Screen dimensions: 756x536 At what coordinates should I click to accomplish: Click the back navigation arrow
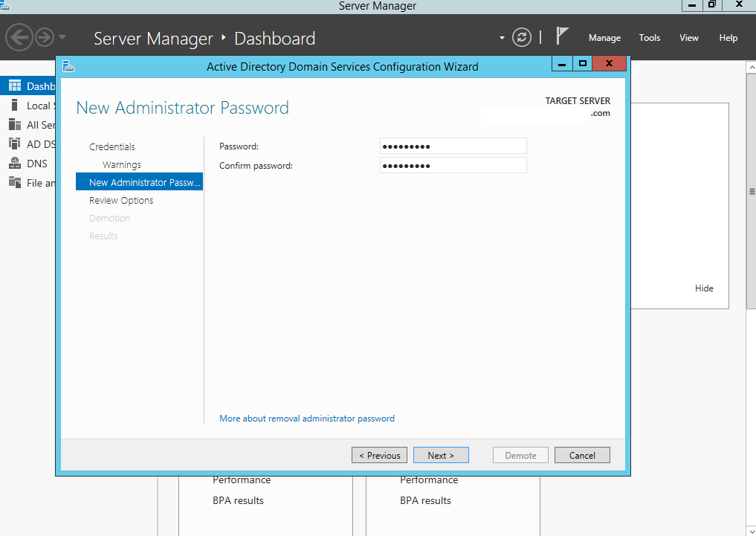[x=20, y=37]
